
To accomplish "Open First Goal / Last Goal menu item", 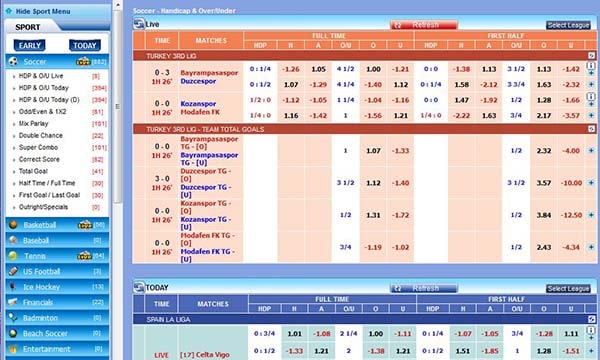I will pos(49,195).
